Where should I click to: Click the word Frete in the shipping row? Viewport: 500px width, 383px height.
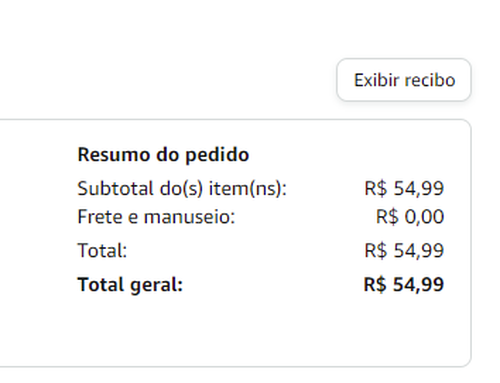(x=101, y=217)
